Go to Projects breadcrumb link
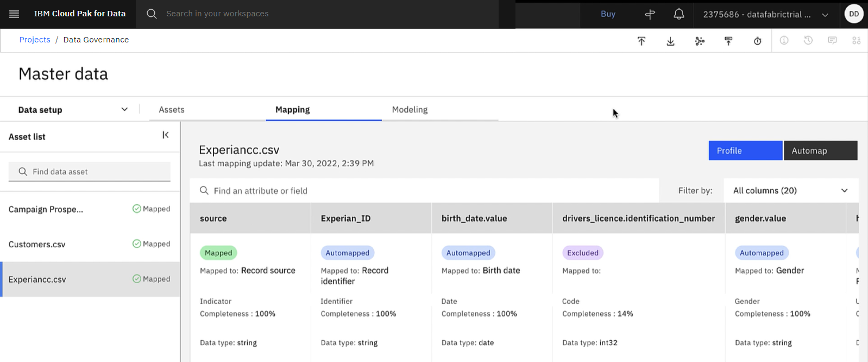 pos(35,40)
